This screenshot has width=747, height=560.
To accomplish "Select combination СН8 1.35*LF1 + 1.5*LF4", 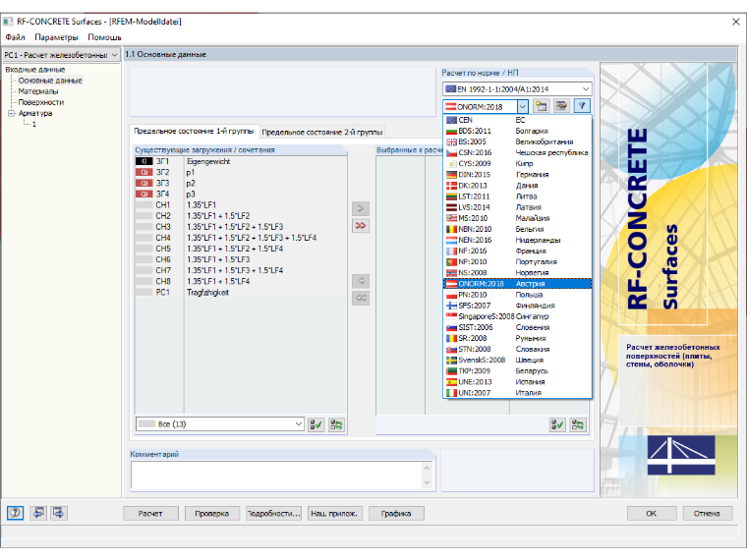I will click(x=241, y=281).
